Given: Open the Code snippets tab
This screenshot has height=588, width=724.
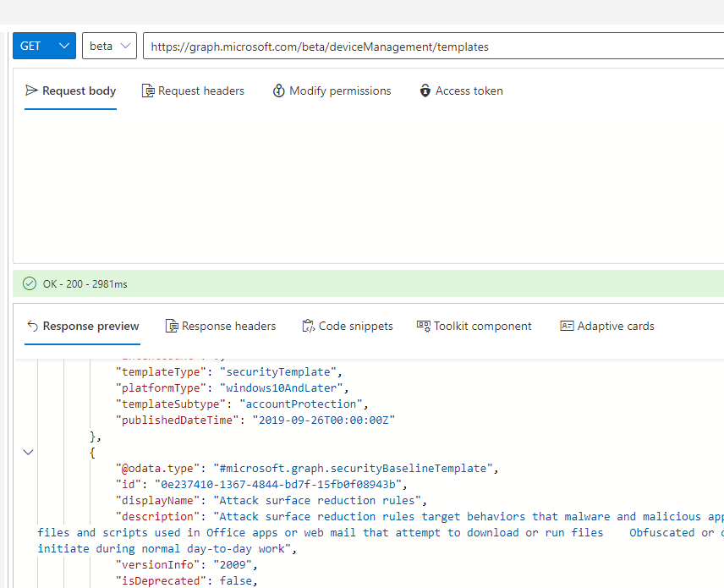Looking at the screenshot, I should [x=348, y=326].
